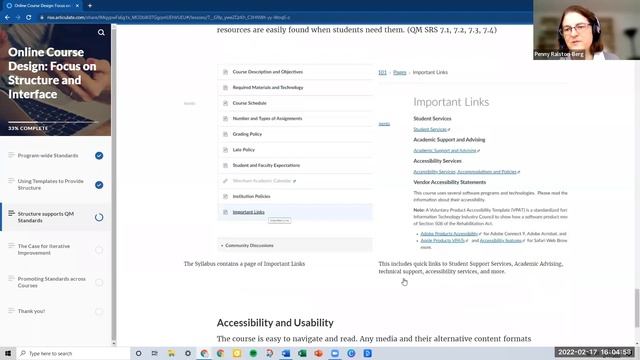Click Institution Policies row
The height and width of the screenshot is (360, 640).
point(295,196)
